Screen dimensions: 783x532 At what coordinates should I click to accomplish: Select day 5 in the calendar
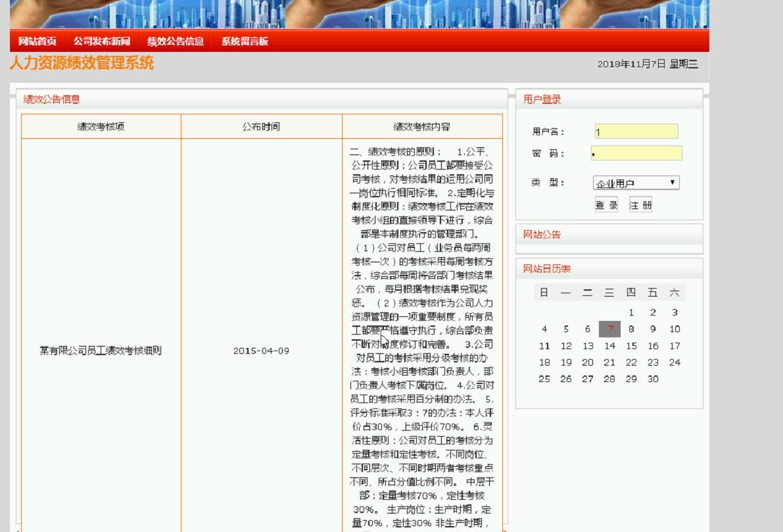click(x=566, y=329)
